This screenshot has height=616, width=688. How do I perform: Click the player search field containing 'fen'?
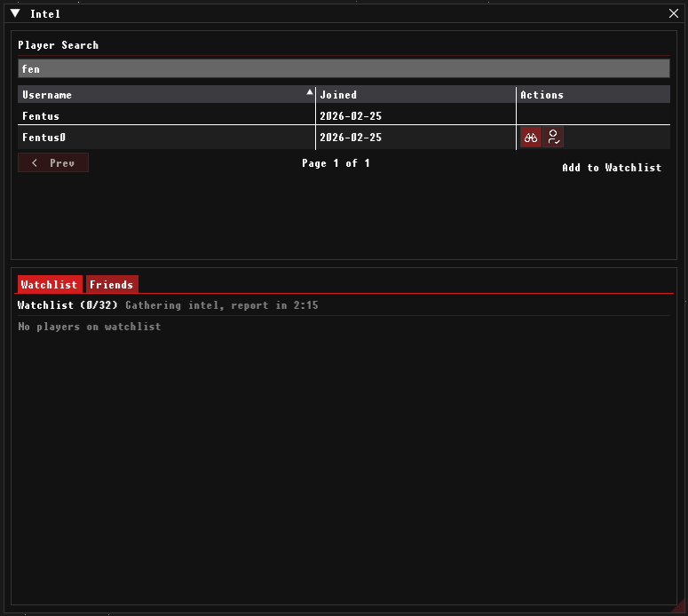(344, 69)
